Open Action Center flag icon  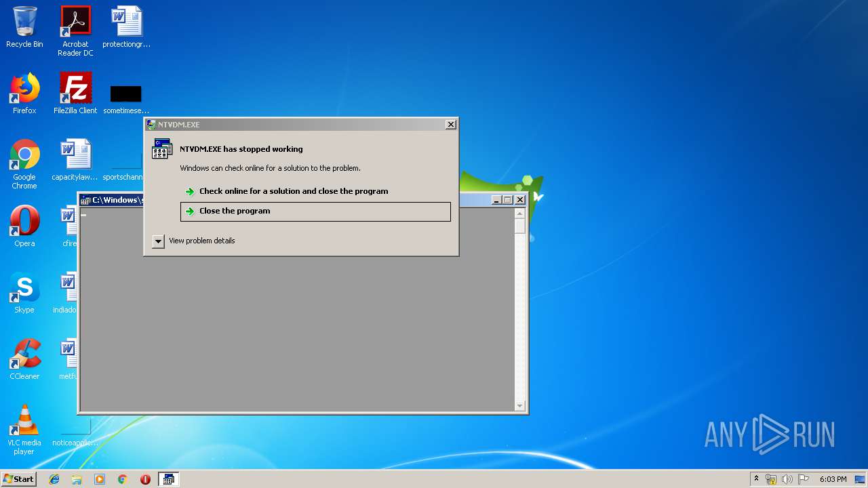[x=804, y=479]
